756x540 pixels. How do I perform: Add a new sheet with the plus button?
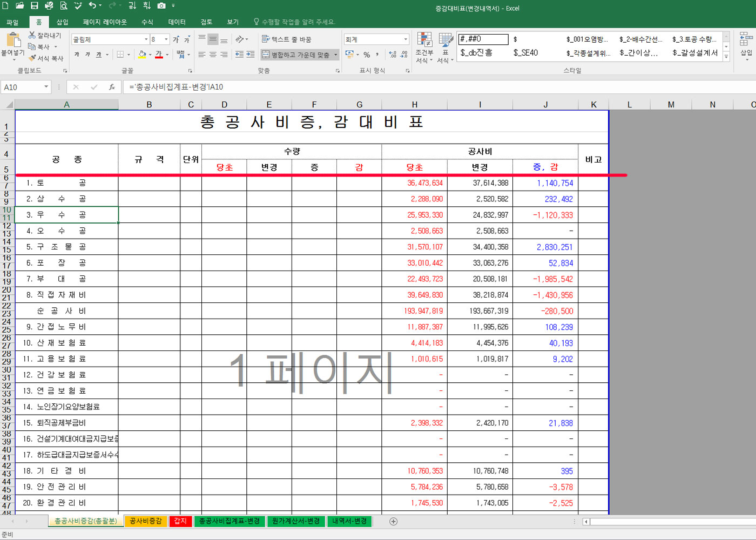tap(394, 521)
